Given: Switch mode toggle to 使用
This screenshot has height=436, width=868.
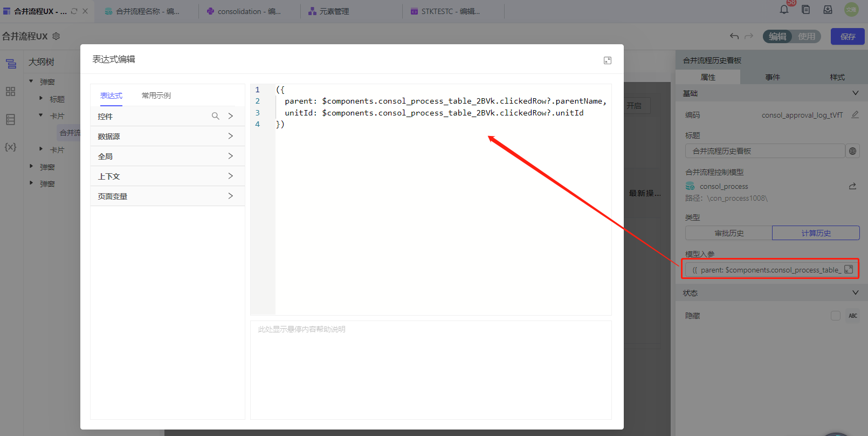Looking at the screenshot, I should coord(807,36).
